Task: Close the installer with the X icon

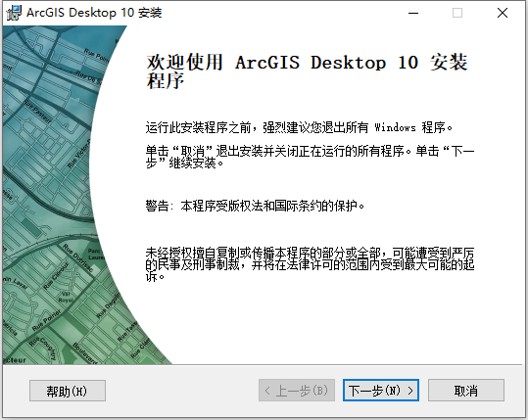Action: [x=503, y=13]
